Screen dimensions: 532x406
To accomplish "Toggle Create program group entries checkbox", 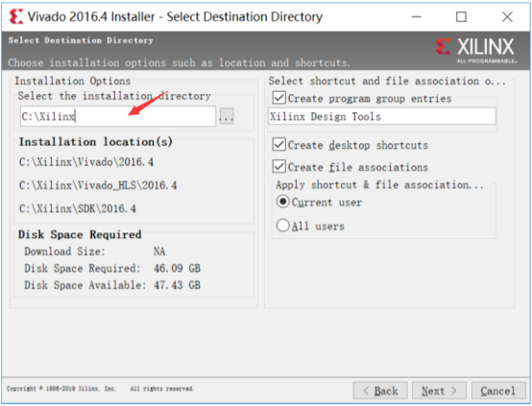I will point(278,98).
